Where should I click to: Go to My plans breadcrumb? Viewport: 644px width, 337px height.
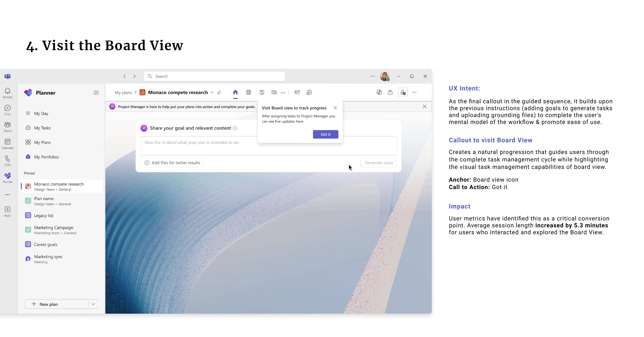tap(123, 93)
